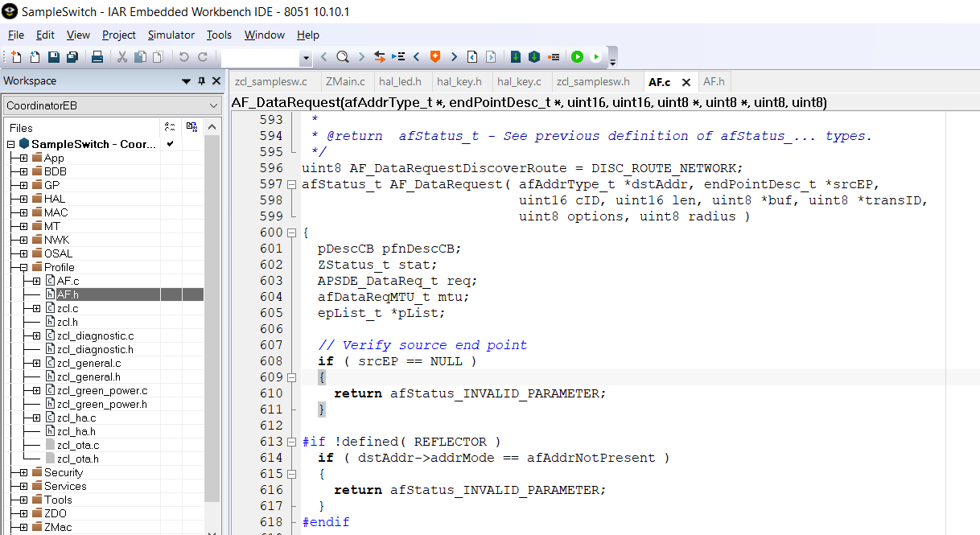Image resolution: width=980 pixels, height=535 pixels.
Task: Toggle pin on Workspace panel
Action: click(201, 81)
